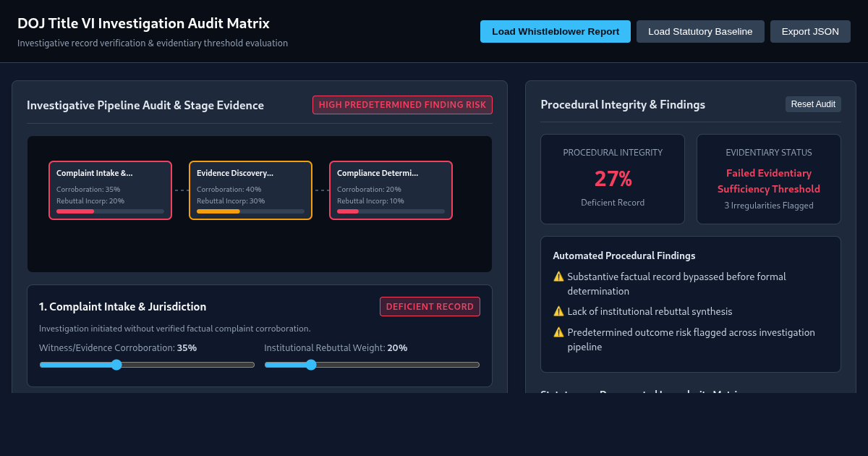Click 'Corroboration: 40%' in Evidence Discovery card
Screen dimensions: 868x456
pyautogui.click(x=229, y=190)
